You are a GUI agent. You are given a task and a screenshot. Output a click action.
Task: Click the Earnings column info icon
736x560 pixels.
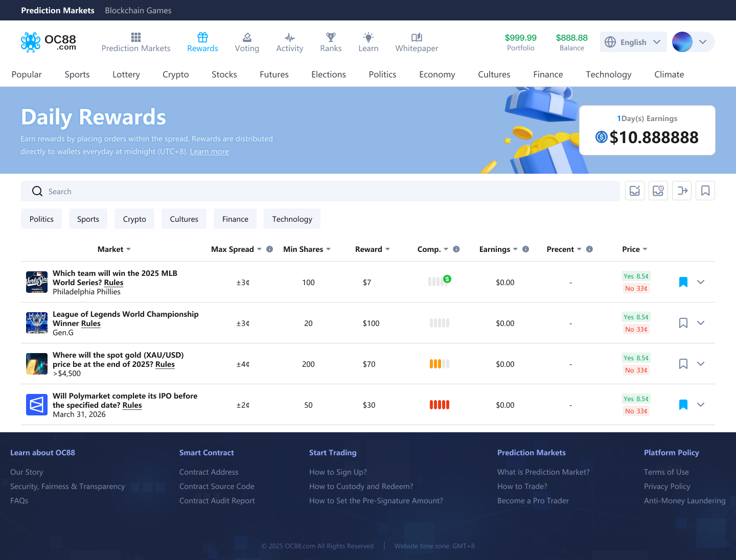[526, 249]
